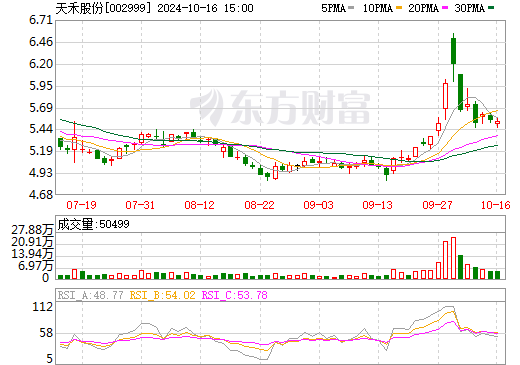Click the 4.93 price axis label
Image resolution: width=520 pixels, height=365 pixels.
pos(41,173)
